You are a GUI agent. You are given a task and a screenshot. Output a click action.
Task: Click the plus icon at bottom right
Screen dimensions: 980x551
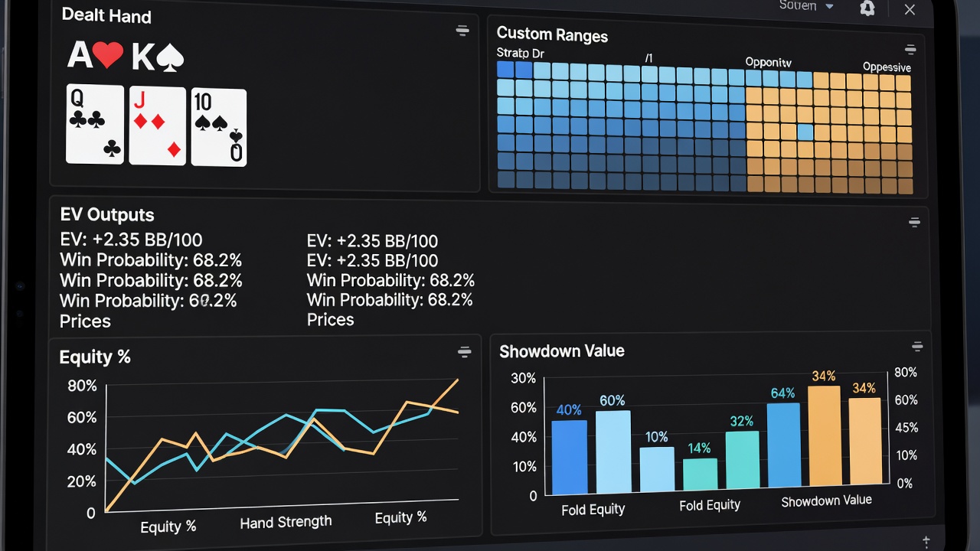click(927, 540)
